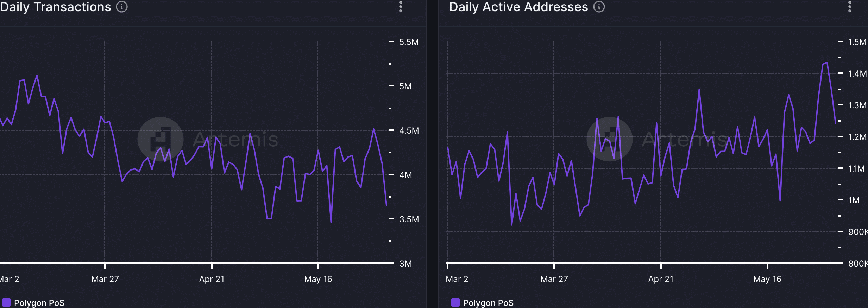The width and height of the screenshot is (868, 308).
Task: Click the 5.5M y-axis label
Action: pos(409,42)
